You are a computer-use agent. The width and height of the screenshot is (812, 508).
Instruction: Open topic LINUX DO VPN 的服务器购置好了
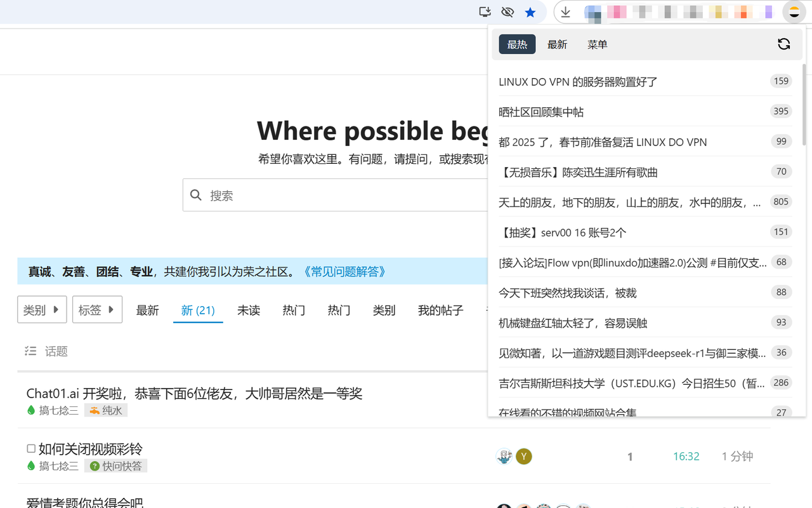tap(577, 81)
